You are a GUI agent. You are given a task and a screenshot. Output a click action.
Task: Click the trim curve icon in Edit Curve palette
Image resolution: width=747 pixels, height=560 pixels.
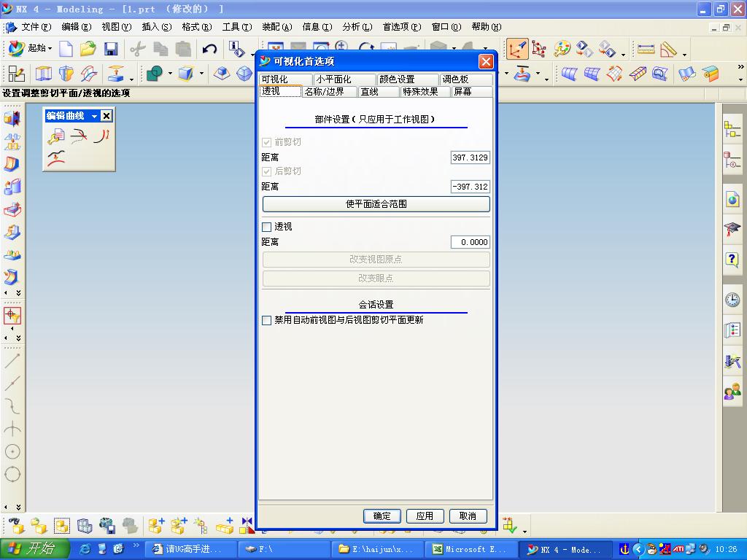coord(79,137)
